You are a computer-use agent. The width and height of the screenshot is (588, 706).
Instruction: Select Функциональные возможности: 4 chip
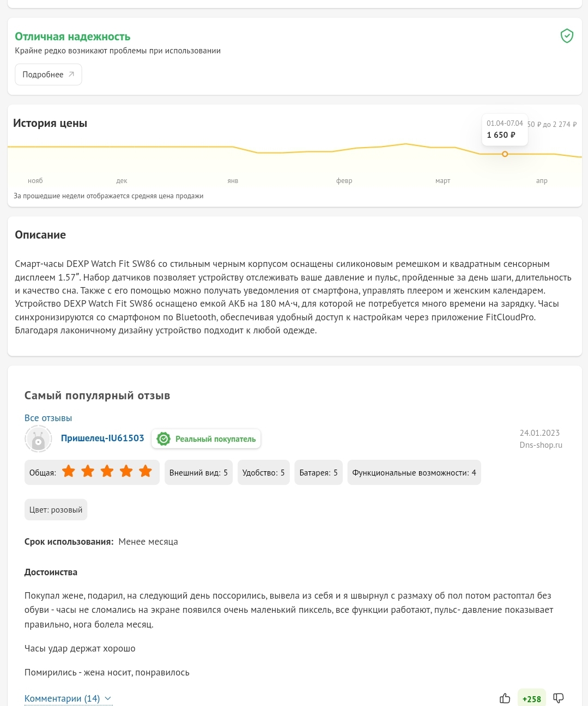point(414,472)
